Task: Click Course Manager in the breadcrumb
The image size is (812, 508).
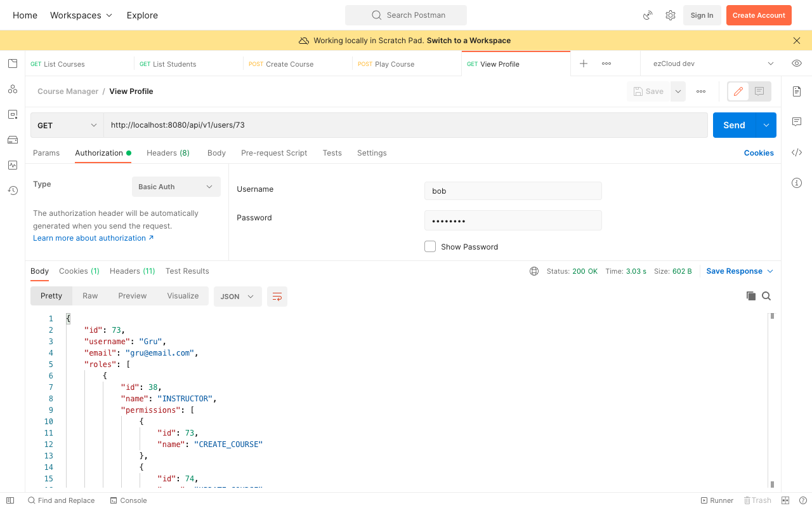Action: (x=68, y=91)
